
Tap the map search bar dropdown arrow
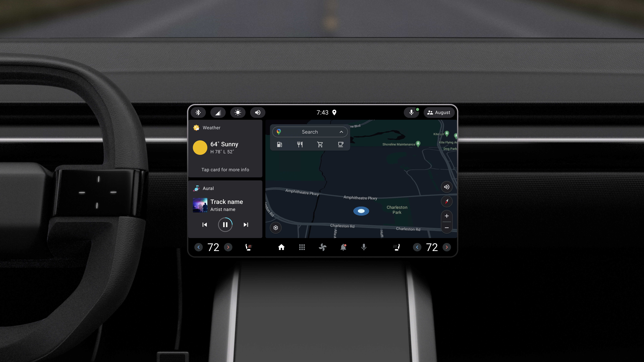coord(341,132)
